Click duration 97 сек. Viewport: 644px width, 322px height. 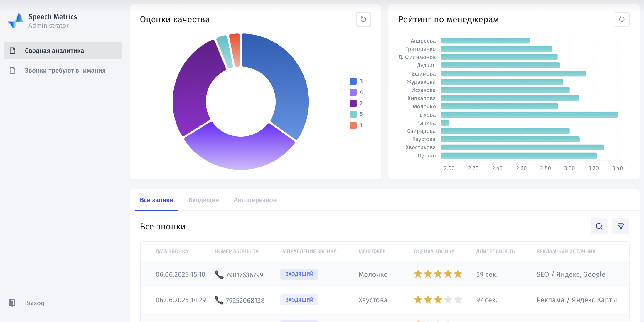487,300
